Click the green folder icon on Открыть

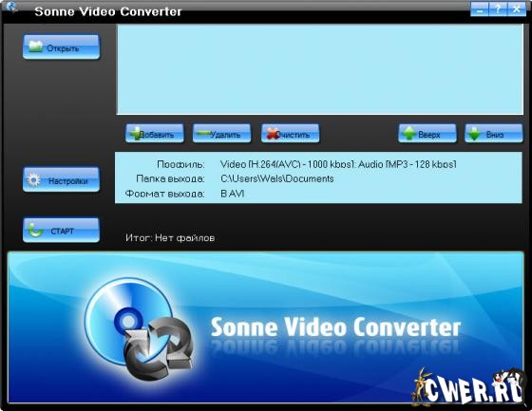[x=35, y=47]
